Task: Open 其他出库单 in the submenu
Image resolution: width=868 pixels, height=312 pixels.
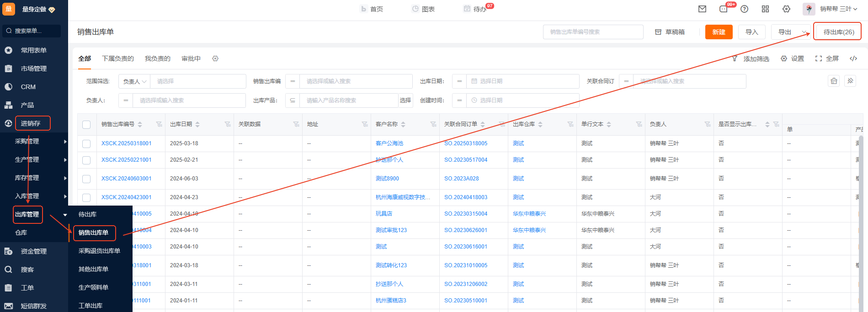Action: click(93, 269)
